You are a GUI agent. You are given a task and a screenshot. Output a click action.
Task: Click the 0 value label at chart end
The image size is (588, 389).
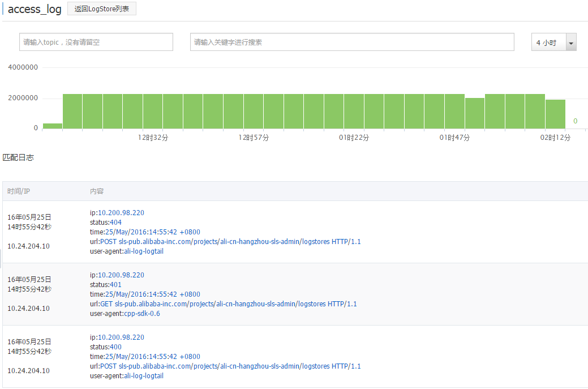tap(575, 121)
